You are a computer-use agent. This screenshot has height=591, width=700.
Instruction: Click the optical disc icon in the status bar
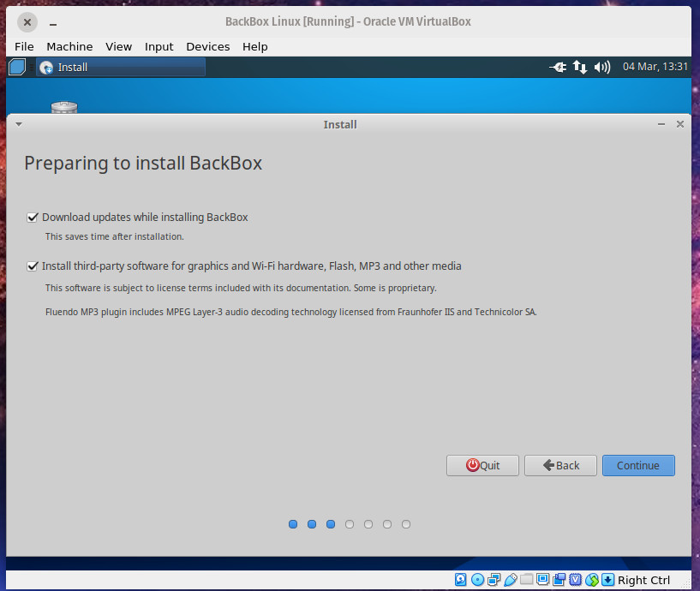tap(477, 580)
